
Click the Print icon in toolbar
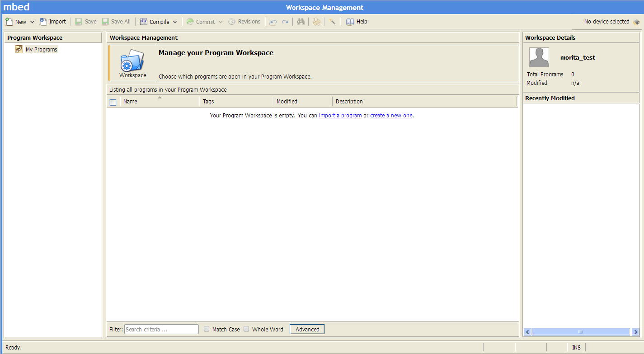coord(317,22)
